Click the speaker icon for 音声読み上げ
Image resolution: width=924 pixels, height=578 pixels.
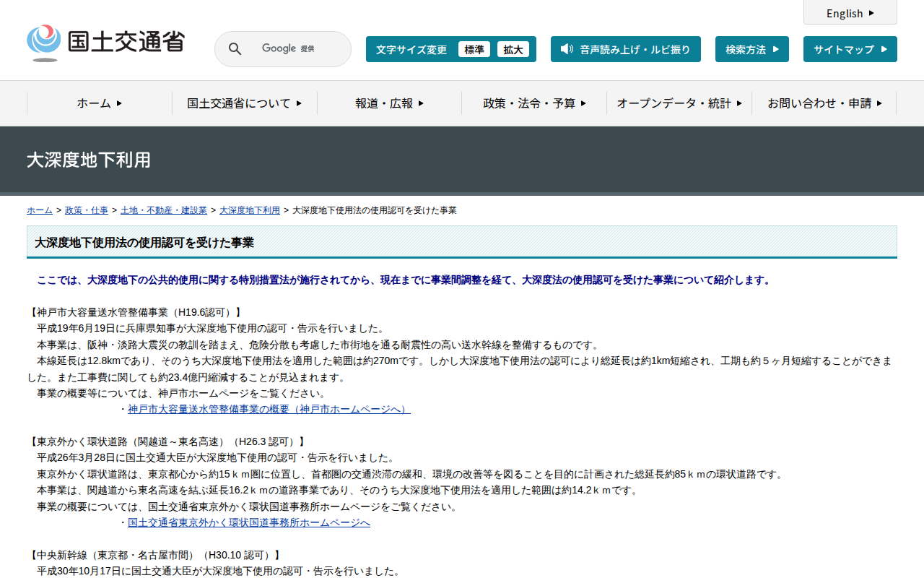567,49
